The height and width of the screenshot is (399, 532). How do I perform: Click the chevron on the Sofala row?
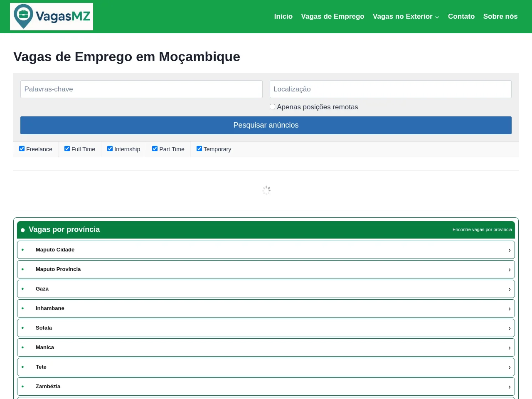coord(510,328)
